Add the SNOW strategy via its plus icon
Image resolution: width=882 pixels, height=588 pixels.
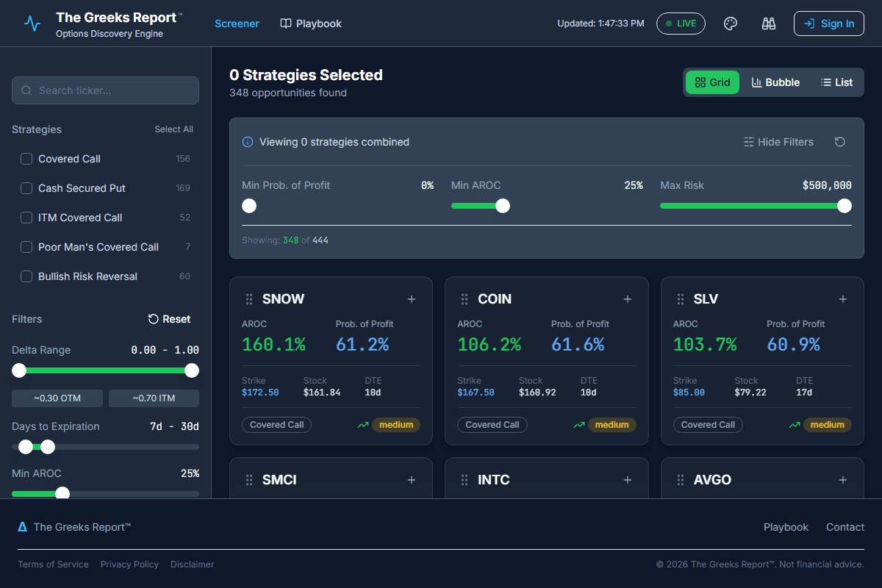coord(412,299)
